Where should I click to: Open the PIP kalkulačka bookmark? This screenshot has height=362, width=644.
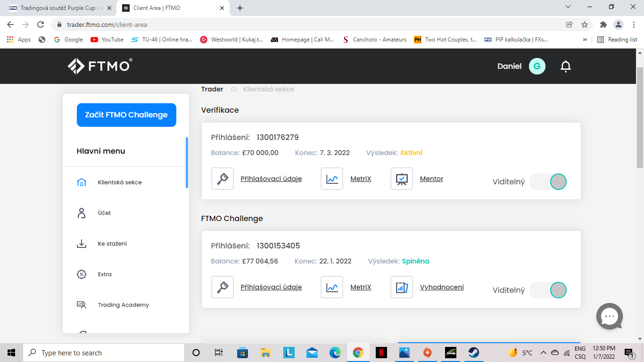coord(516,40)
